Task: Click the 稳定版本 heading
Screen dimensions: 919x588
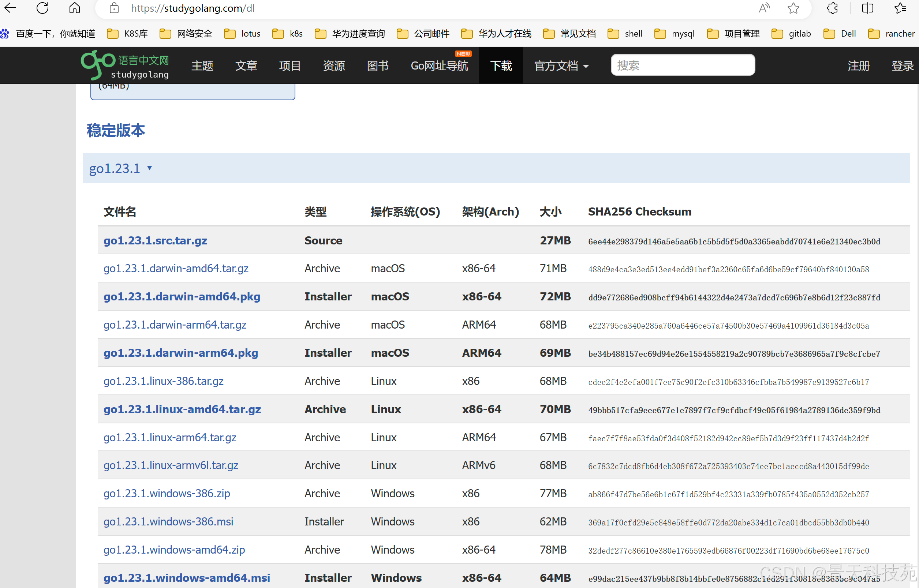Action: coord(116,131)
